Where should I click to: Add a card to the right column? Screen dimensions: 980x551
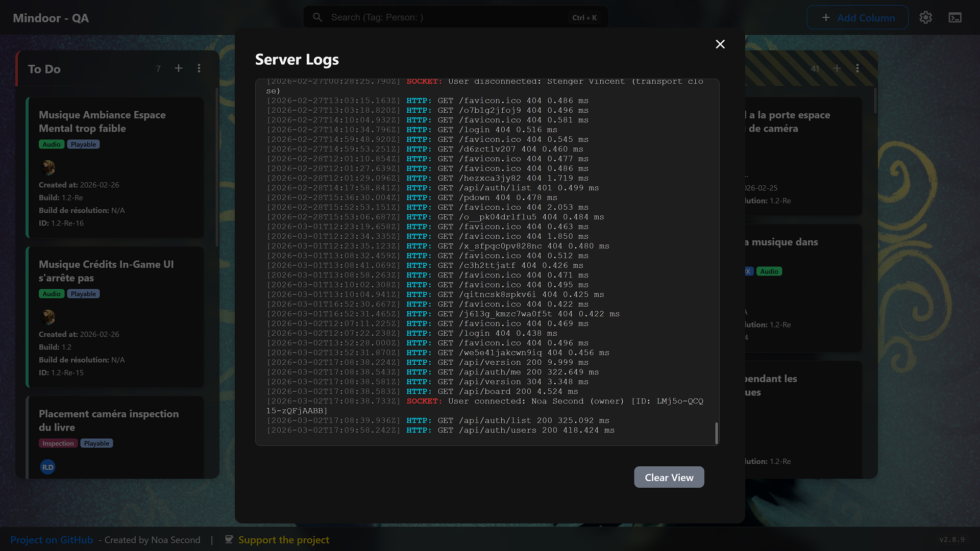point(837,68)
